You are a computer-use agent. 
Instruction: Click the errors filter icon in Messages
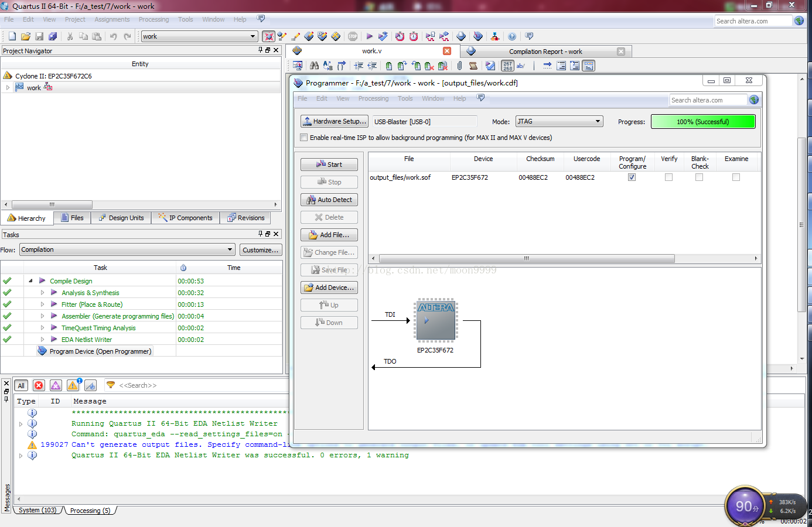[x=39, y=385]
